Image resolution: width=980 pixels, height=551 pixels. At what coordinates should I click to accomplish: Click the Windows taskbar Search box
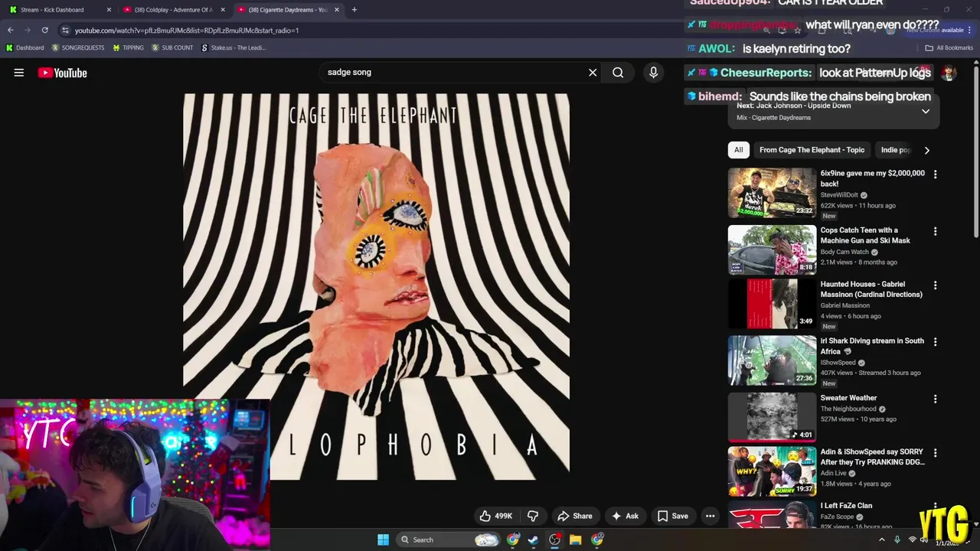(448, 540)
